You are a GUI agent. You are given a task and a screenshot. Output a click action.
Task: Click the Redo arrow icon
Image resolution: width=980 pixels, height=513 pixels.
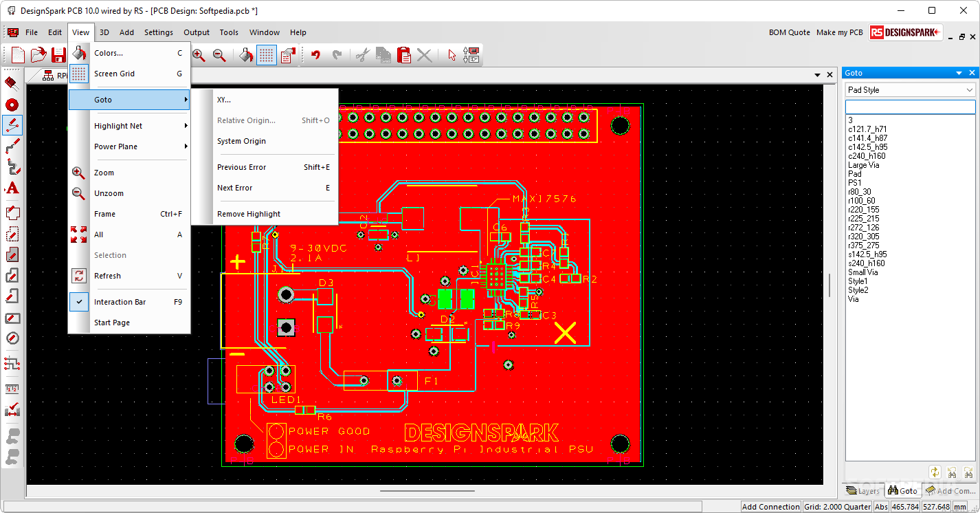coord(337,55)
